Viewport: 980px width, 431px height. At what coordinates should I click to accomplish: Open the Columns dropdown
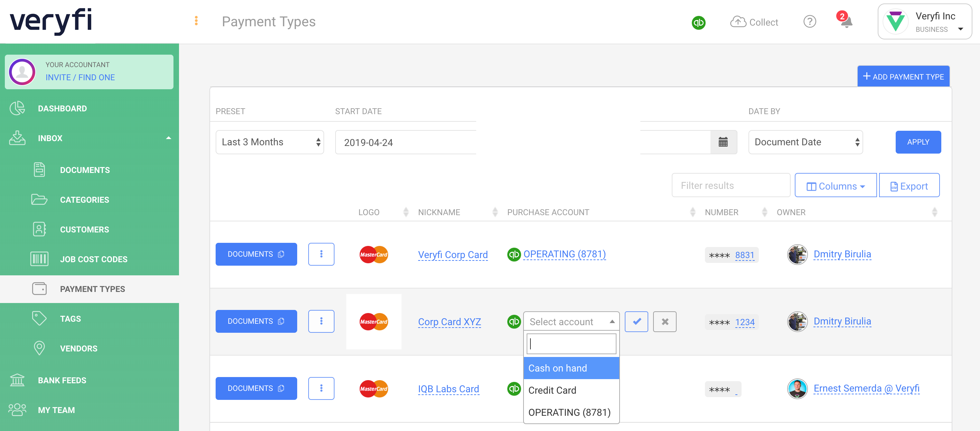tap(836, 186)
